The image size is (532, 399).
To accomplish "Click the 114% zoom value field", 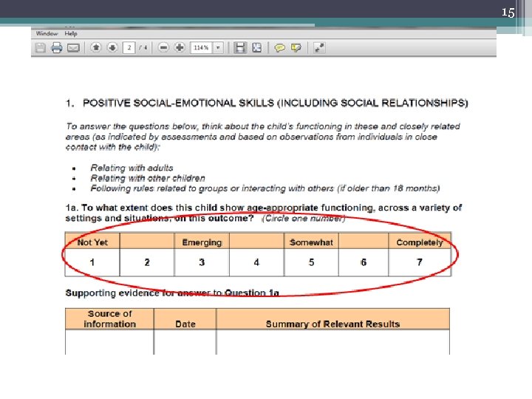I will 202,47.
